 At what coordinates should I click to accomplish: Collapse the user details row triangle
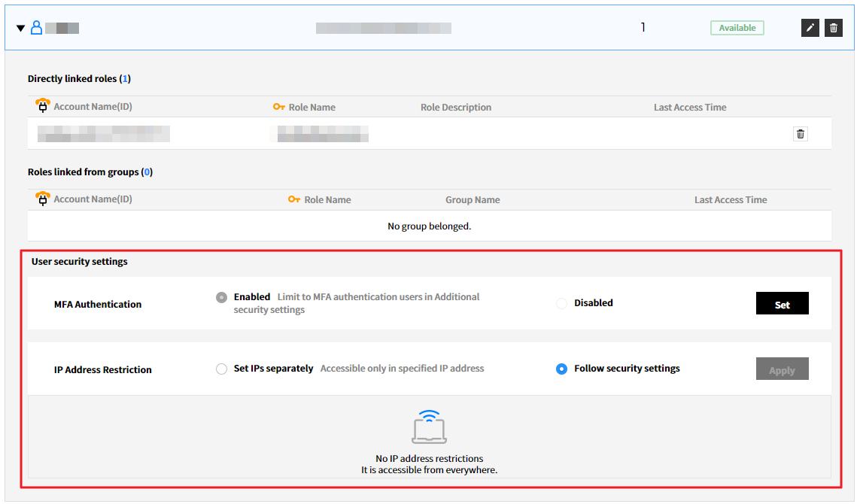click(20, 29)
